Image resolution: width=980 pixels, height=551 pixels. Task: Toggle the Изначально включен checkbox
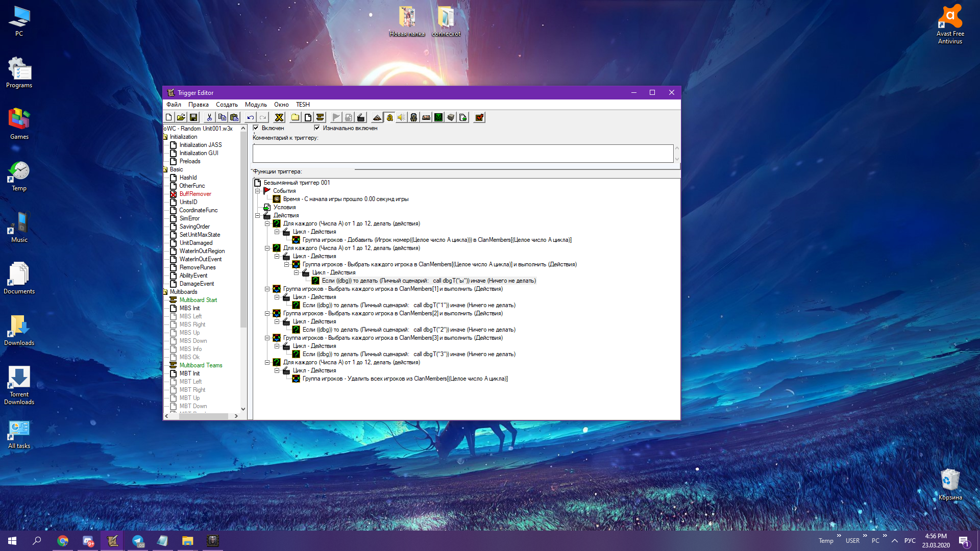pos(317,128)
